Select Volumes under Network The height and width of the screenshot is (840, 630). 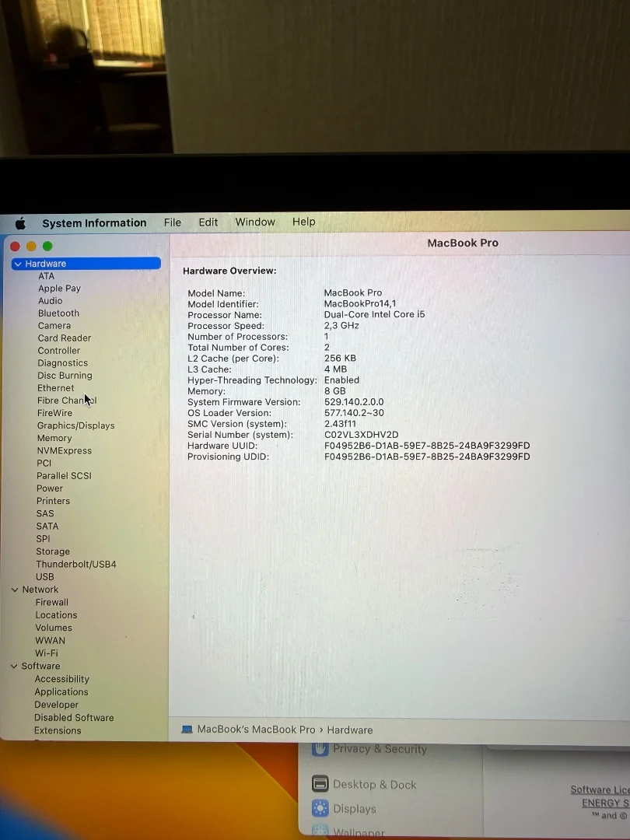tap(54, 628)
